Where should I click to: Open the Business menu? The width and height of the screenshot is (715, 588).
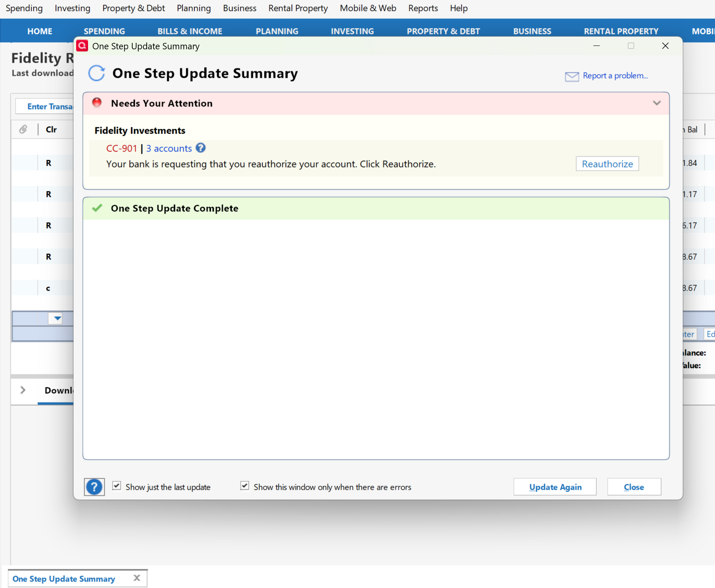(239, 8)
